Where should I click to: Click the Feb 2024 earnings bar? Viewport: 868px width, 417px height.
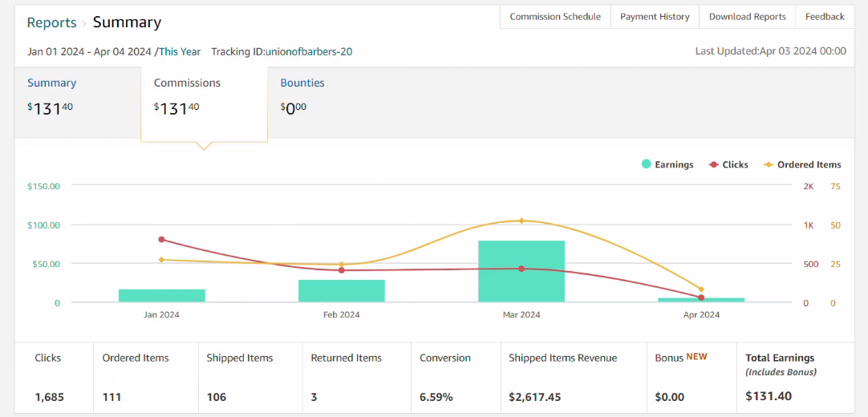tap(342, 291)
